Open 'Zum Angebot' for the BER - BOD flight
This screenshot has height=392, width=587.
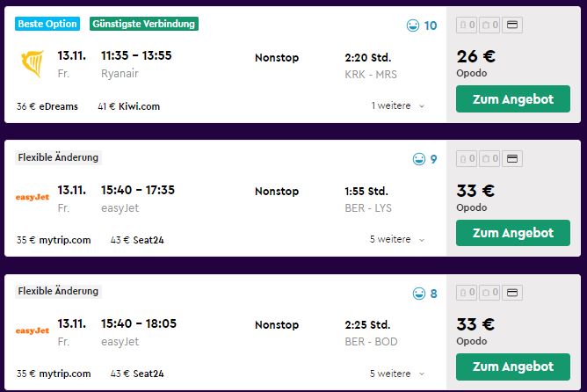513,367
